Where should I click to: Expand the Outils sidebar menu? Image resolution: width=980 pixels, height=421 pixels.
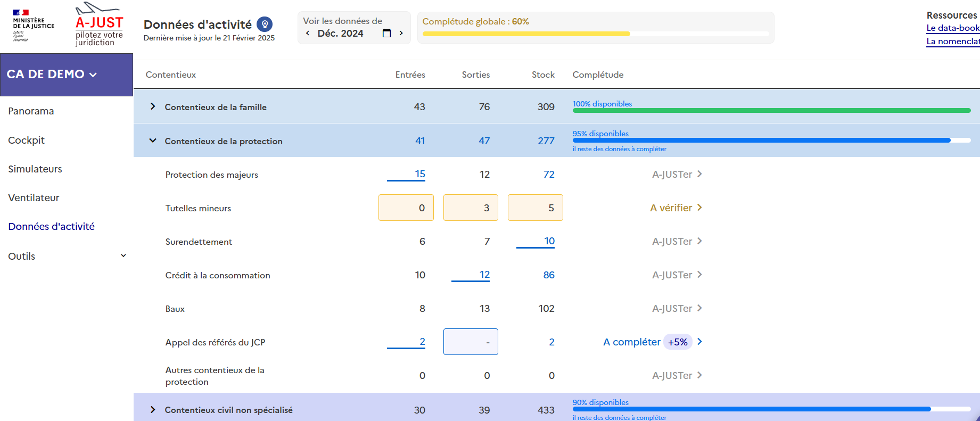click(x=123, y=256)
